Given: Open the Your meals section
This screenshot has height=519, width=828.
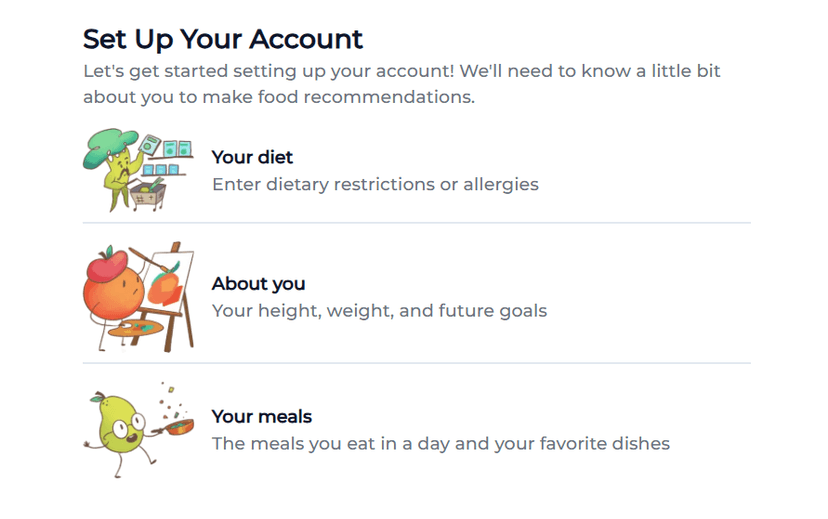Looking at the screenshot, I should click(x=261, y=417).
